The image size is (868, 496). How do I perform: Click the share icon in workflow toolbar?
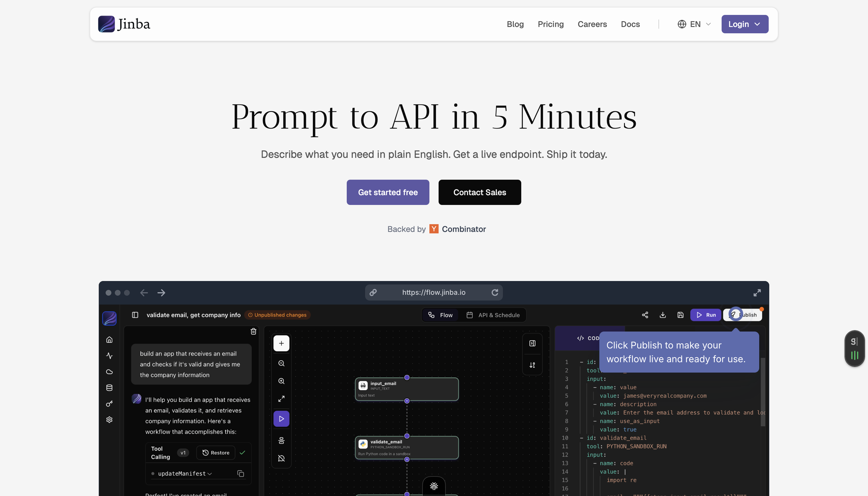[645, 315]
